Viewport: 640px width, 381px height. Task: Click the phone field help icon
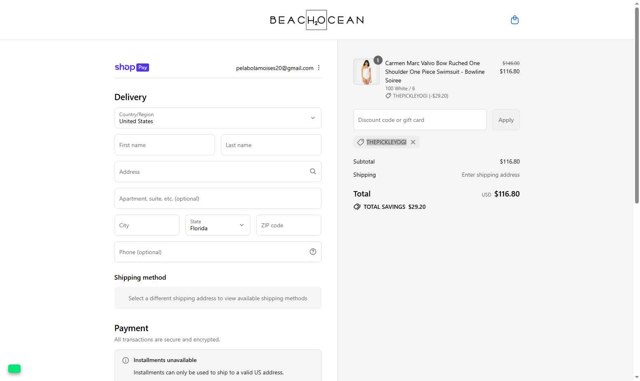click(x=313, y=252)
